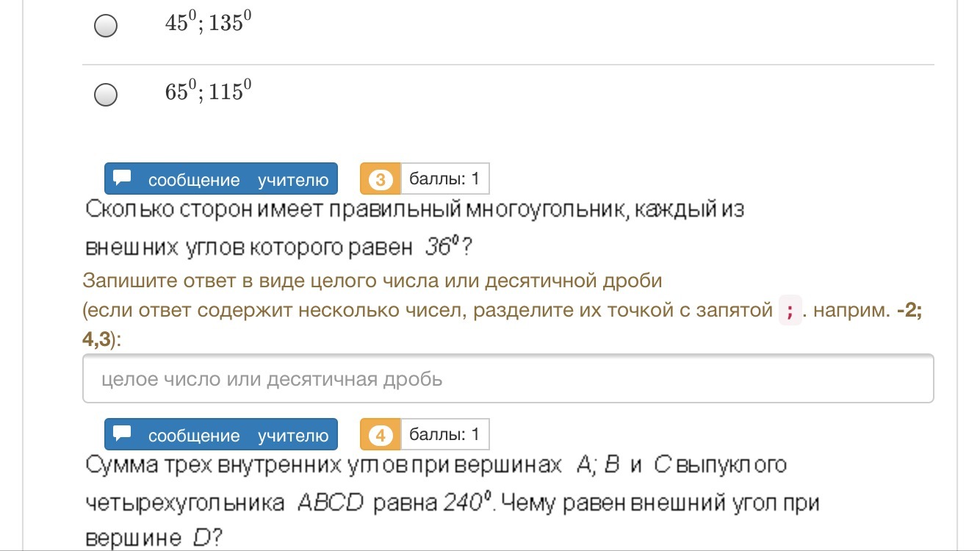
Task: Click 'баллы: 1' label for question 3
Action: tap(444, 179)
